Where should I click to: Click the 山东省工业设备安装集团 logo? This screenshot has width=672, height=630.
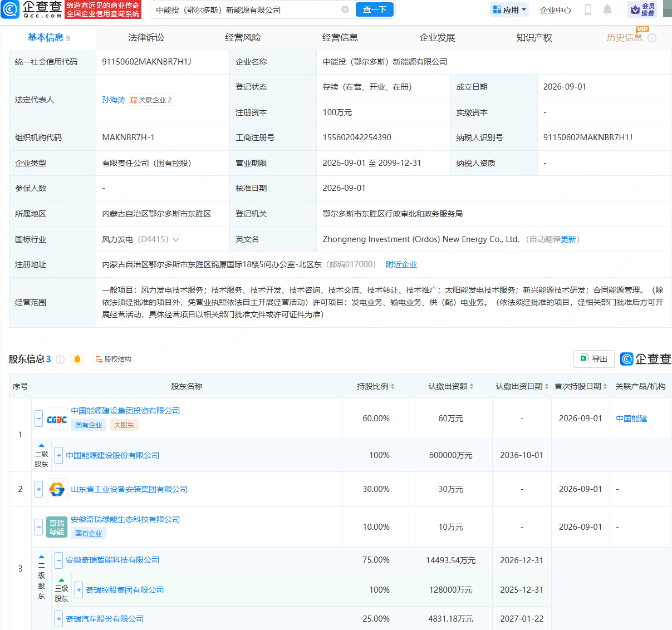pyautogui.click(x=57, y=489)
